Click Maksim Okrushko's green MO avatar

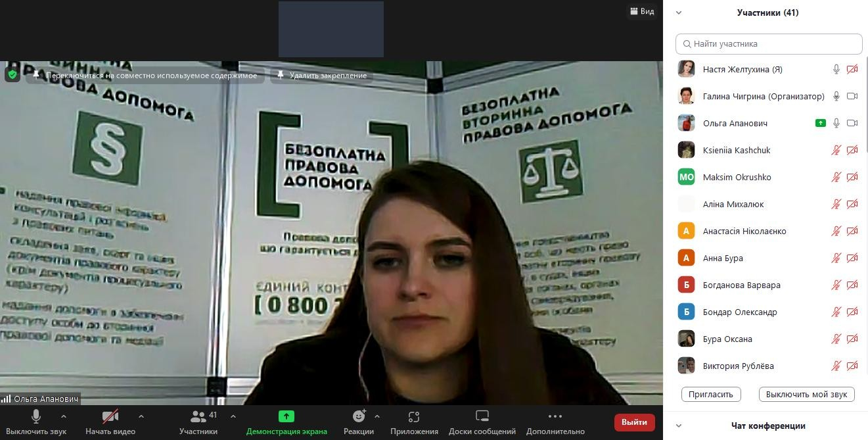tap(686, 177)
